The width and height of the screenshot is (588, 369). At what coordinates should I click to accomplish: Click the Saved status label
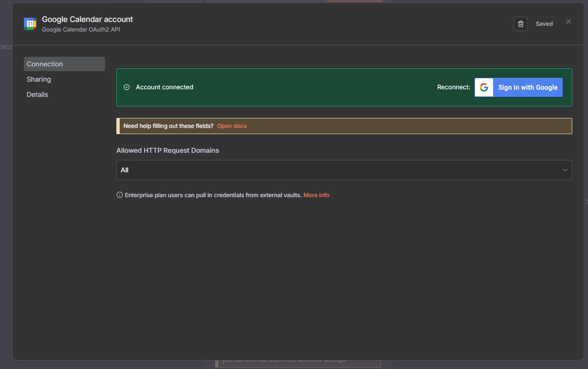click(544, 24)
